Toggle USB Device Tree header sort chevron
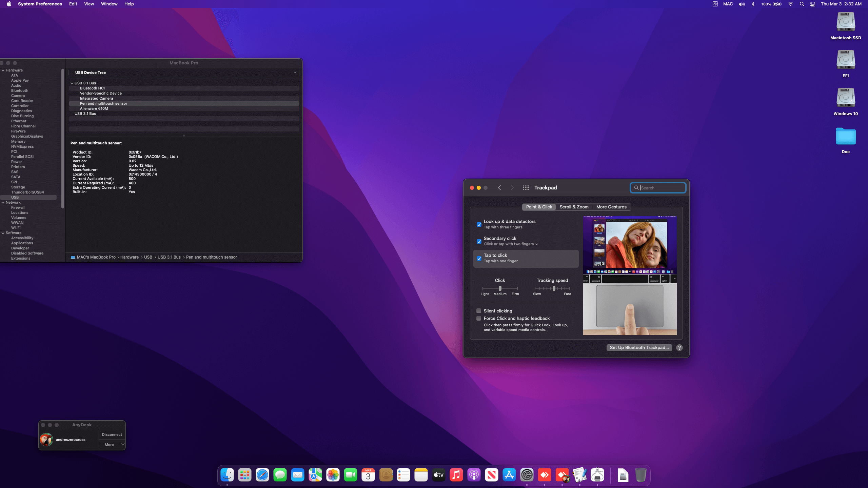Image resolution: width=868 pixels, height=488 pixels. pos(295,73)
